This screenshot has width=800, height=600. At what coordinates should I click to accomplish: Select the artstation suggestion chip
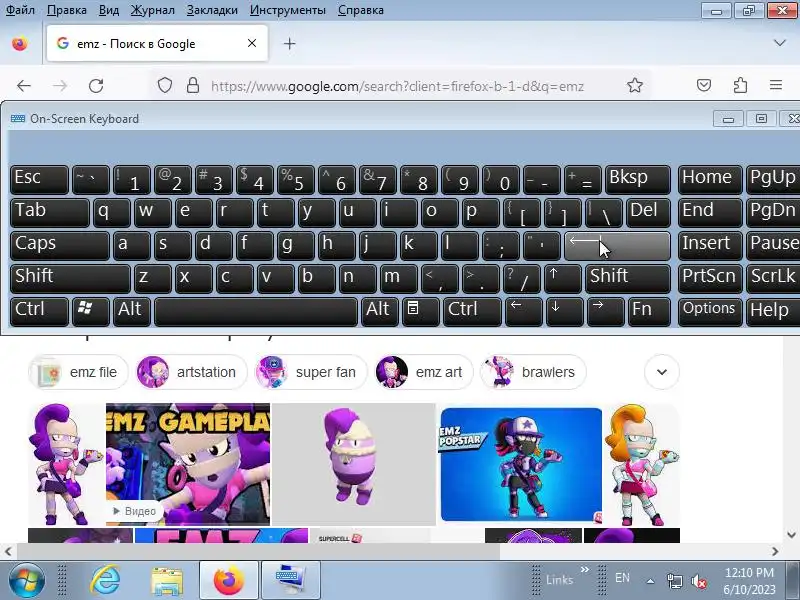191,372
